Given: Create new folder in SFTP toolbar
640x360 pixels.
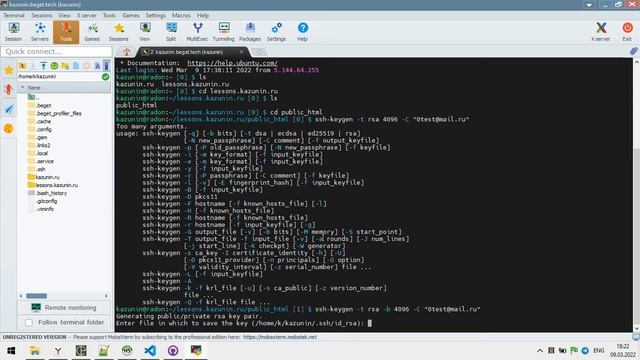Looking at the screenshot, I should click(65, 65).
